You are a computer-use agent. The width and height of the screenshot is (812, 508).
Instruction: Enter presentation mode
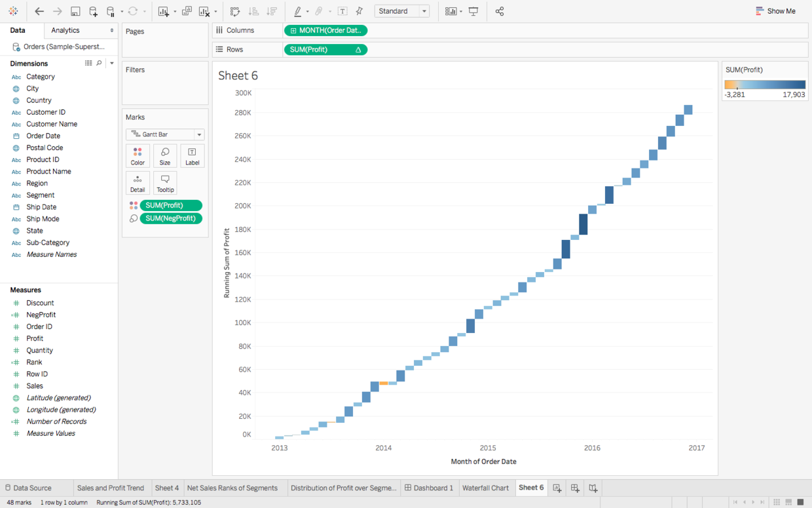point(473,11)
